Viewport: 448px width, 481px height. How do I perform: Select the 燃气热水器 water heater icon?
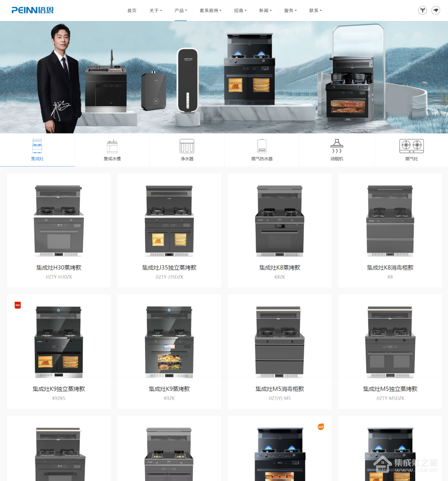click(x=262, y=146)
